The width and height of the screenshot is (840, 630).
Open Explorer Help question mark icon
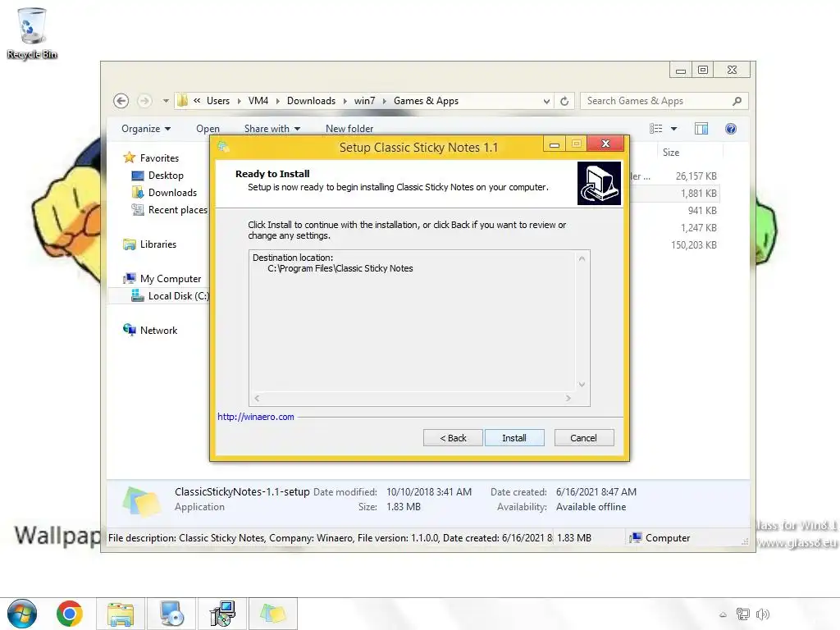[731, 129]
